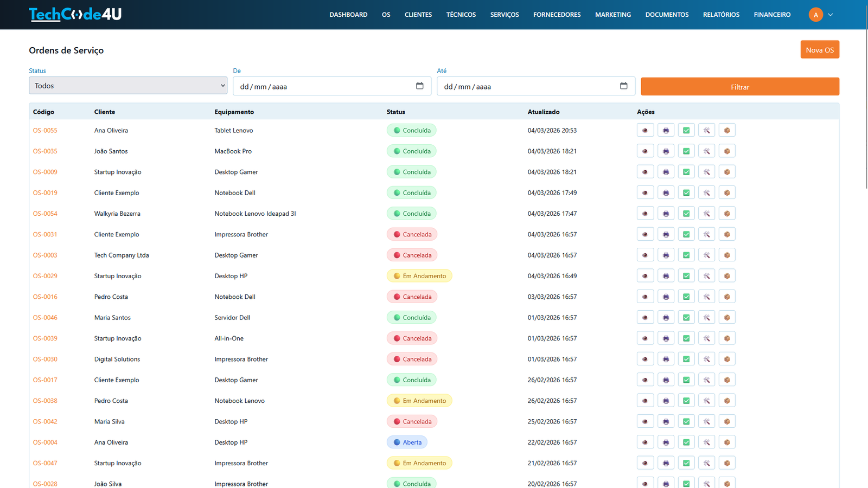
Task: Click the tools icon on the OS-0047 row
Action: (x=707, y=463)
